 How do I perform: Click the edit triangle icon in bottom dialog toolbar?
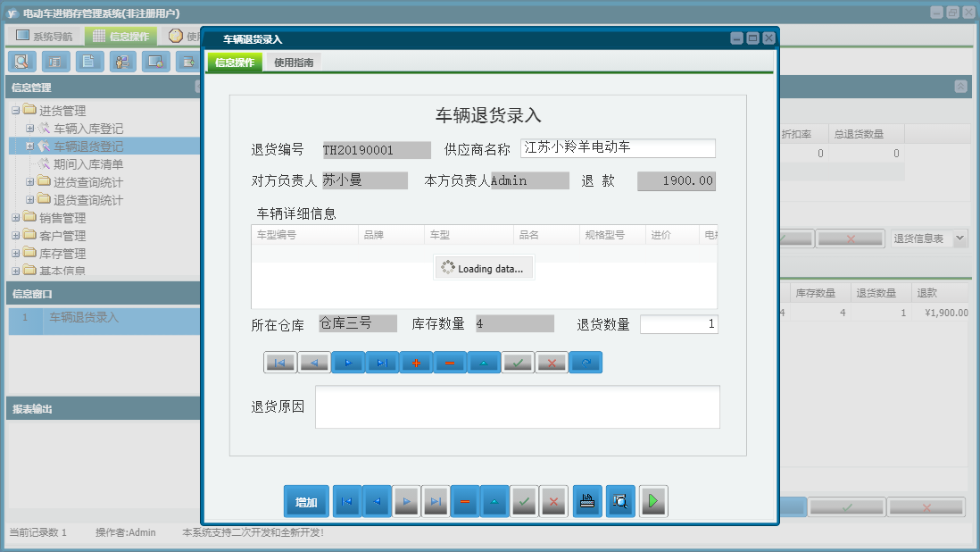(494, 501)
